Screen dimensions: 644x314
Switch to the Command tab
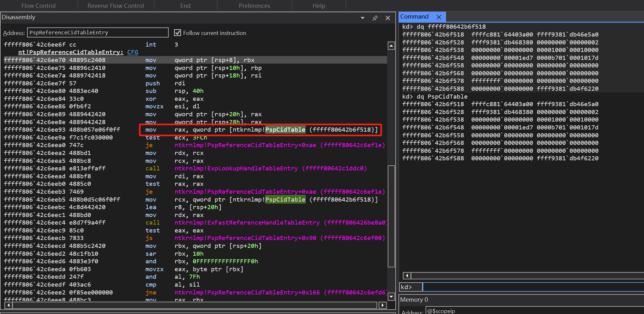pyautogui.click(x=414, y=17)
